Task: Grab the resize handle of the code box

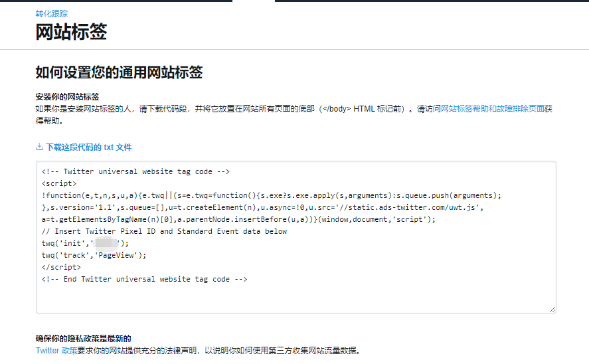Action: pyautogui.click(x=552, y=309)
